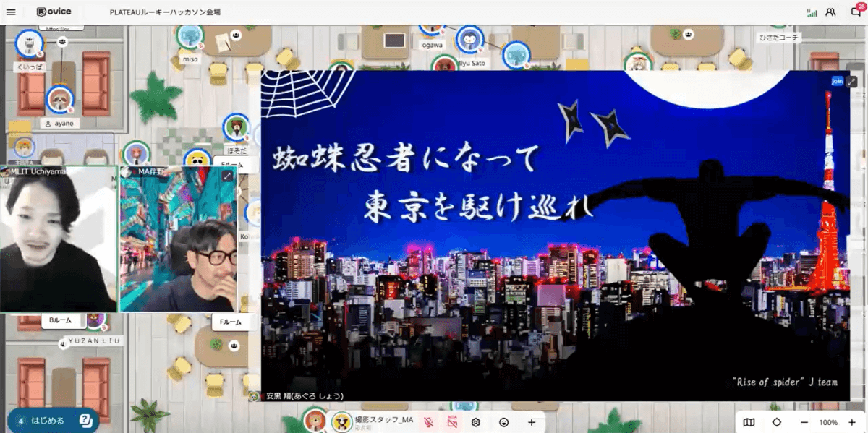Click the bear avatar beside bottom toolbar
This screenshot has height=433, width=868.
(x=315, y=421)
